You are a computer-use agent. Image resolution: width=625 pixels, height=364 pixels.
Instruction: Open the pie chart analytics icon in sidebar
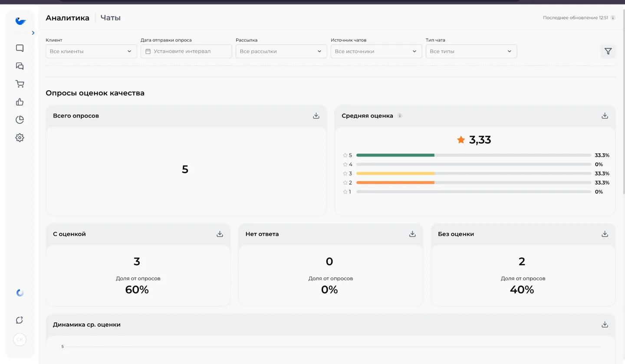[x=20, y=120]
